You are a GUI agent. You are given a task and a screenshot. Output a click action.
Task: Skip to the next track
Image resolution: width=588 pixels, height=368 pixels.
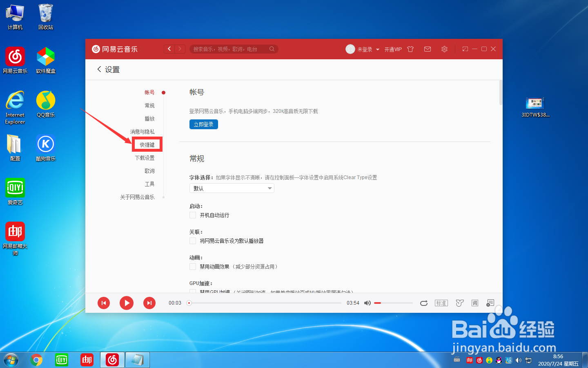pyautogui.click(x=149, y=303)
